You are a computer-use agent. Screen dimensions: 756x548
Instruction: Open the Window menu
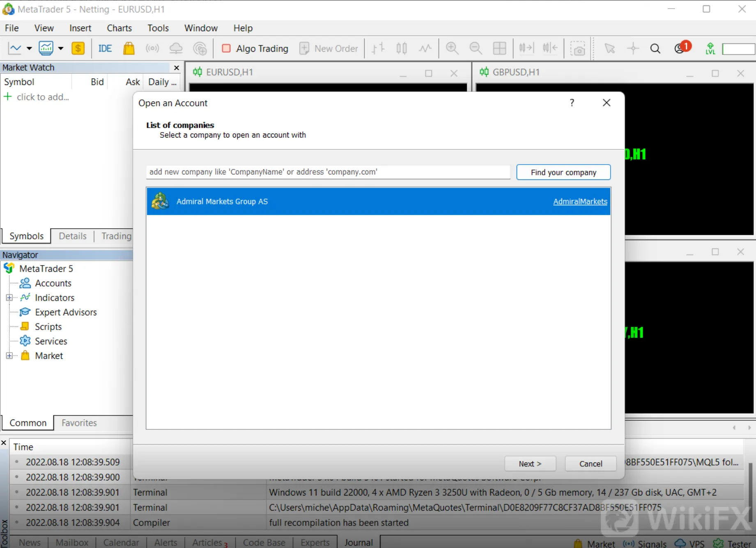201,28
